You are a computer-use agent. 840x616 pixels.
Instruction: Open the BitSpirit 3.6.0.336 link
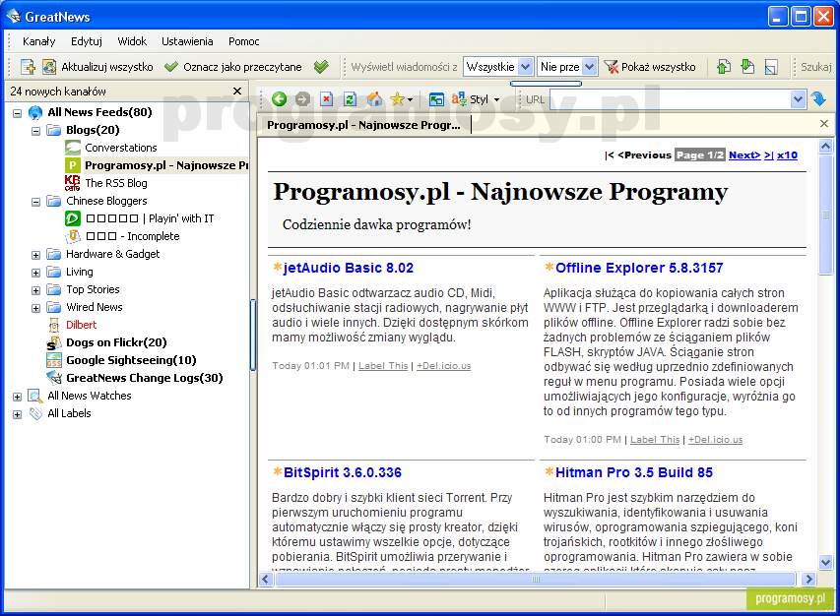coord(343,472)
